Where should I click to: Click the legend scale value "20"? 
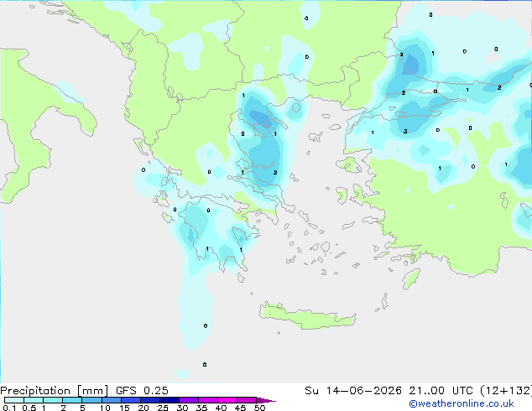click(143, 408)
